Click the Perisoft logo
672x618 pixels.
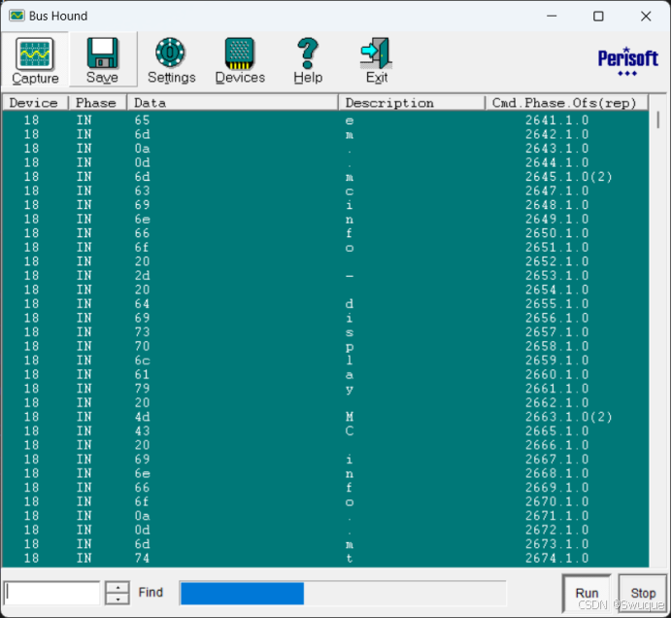[628, 61]
